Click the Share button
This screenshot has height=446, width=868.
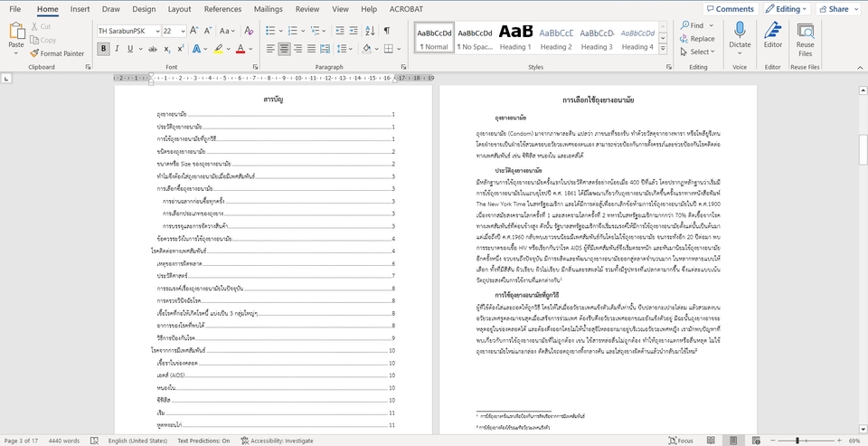click(x=837, y=9)
